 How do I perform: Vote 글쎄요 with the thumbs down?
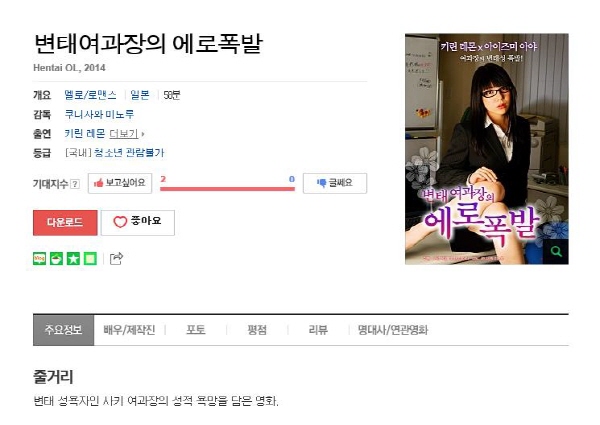335,183
